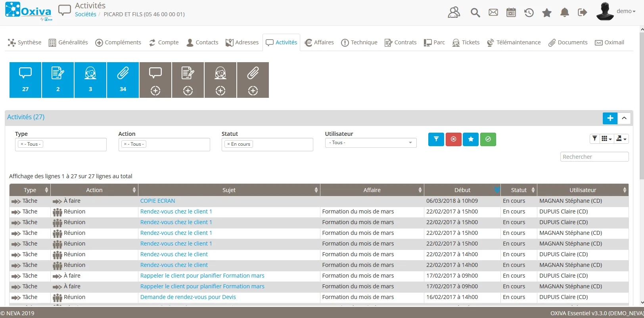Click the blue attachments tile showing 34

[x=123, y=80]
